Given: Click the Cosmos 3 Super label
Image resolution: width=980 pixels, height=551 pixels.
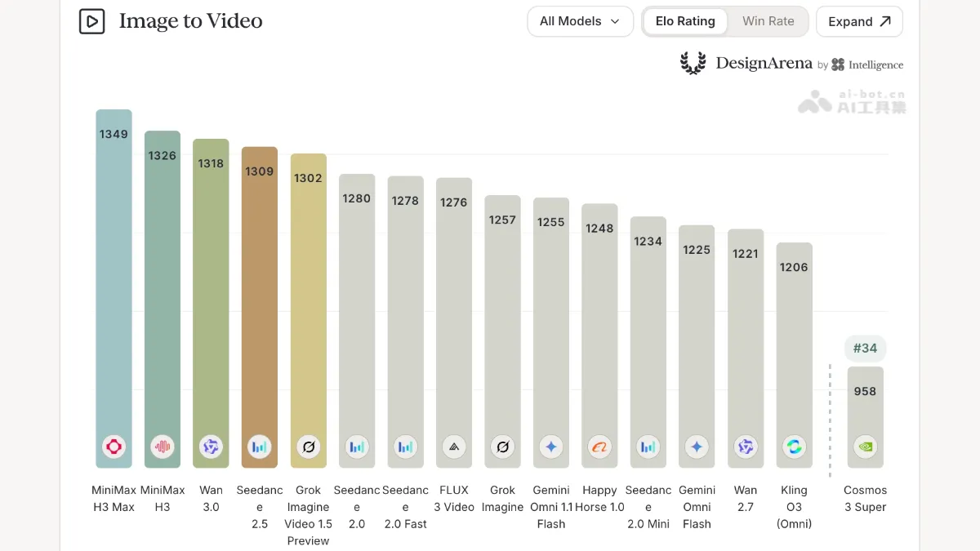Looking at the screenshot, I should pyautogui.click(x=865, y=499).
